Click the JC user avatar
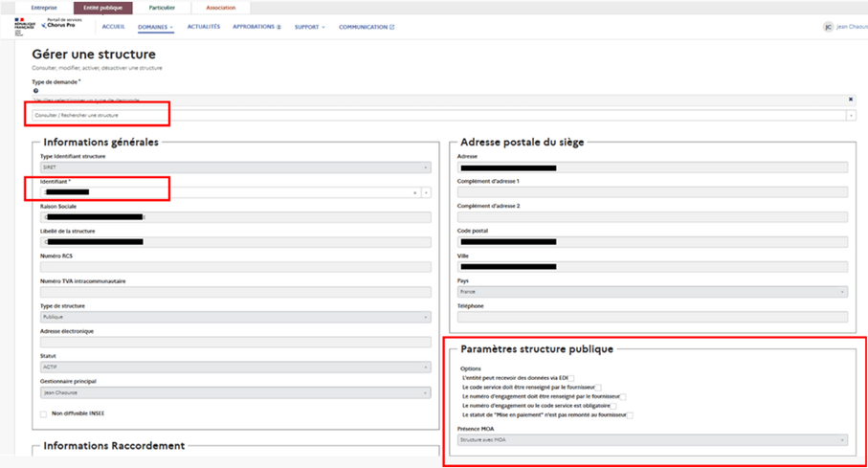 [x=828, y=27]
